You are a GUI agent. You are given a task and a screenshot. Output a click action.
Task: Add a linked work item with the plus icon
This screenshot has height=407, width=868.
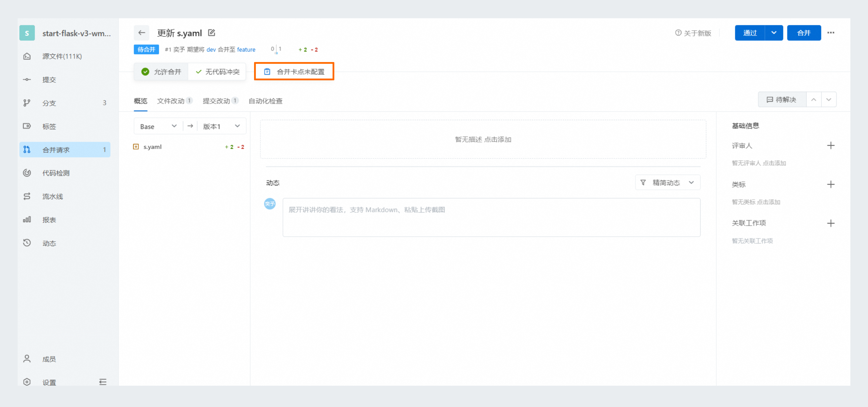831,223
